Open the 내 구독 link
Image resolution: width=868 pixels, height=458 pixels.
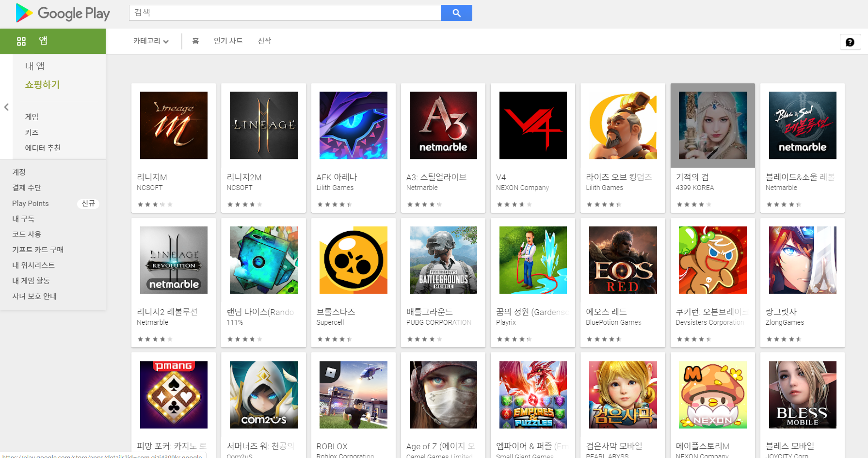pyautogui.click(x=23, y=219)
